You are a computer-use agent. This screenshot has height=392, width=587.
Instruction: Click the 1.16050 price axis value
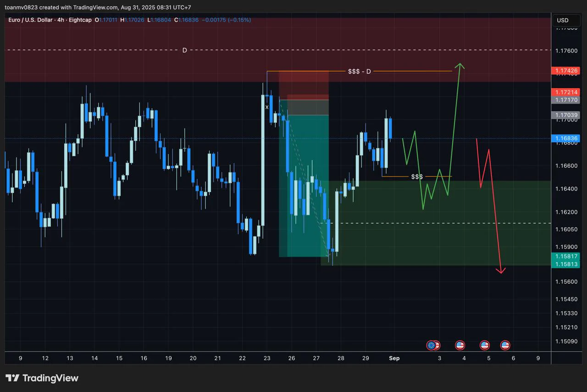click(566, 229)
